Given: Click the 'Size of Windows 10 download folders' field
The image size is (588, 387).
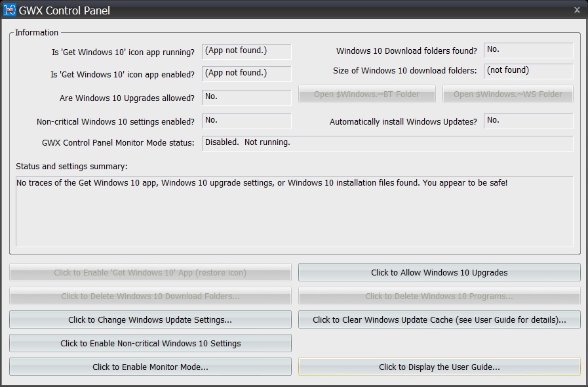Looking at the screenshot, I should click(528, 71).
